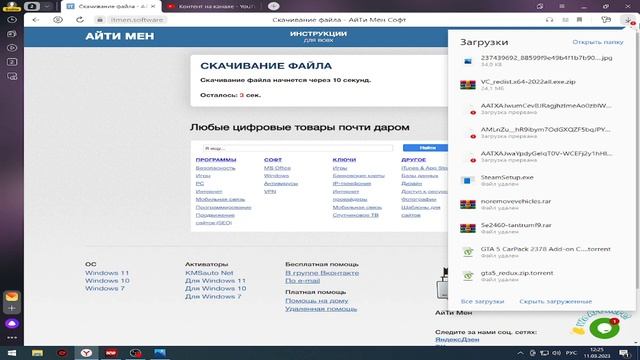This screenshot has height=360, width=640.
Task: Click the plus icon in the left sidebar
Action: pyautogui.click(x=12, y=308)
